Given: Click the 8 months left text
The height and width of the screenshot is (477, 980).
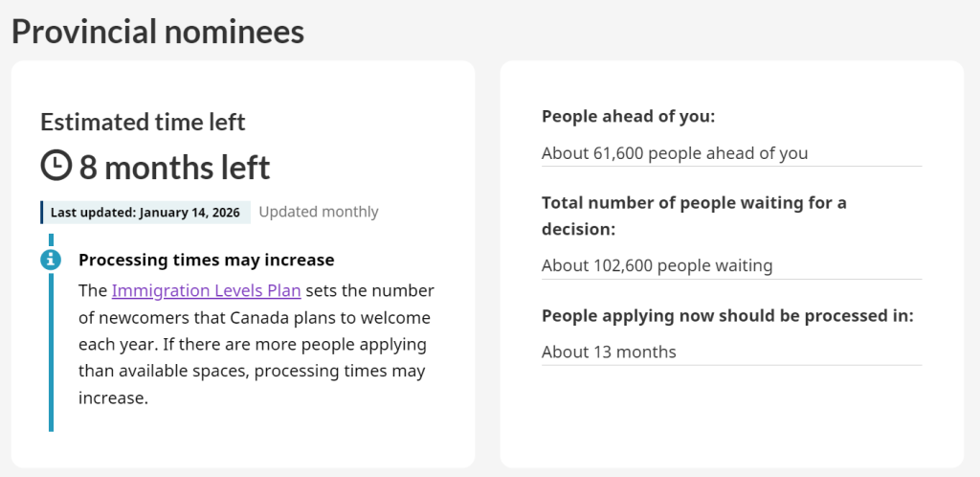Looking at the screenshot, I should [x=174, y=168].
